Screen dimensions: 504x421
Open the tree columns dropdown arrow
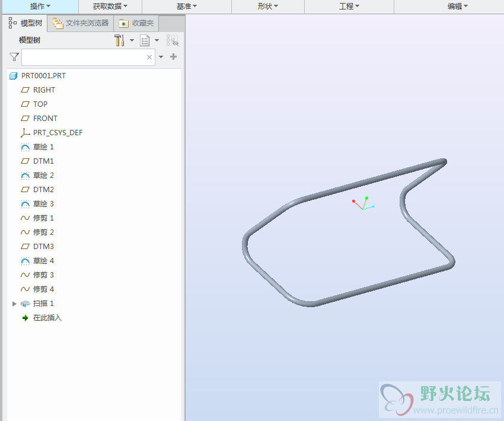(x=157, y=40)
